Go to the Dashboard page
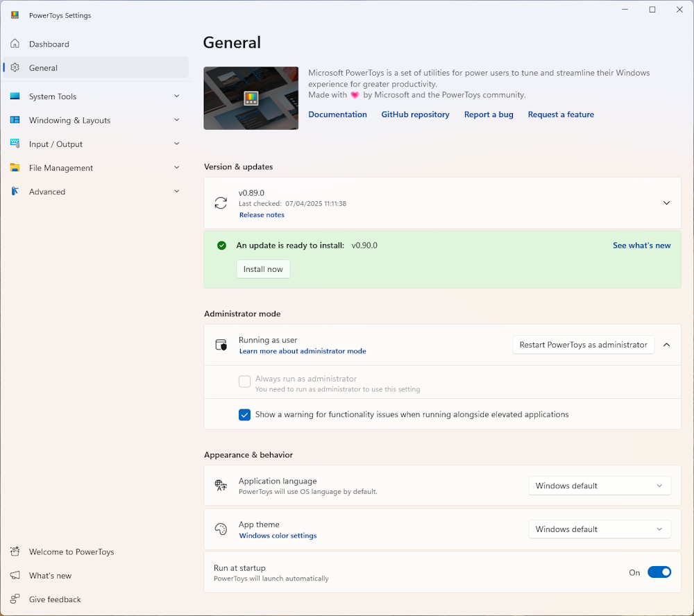Screen dimensions: 694x616 click(96, 44)
